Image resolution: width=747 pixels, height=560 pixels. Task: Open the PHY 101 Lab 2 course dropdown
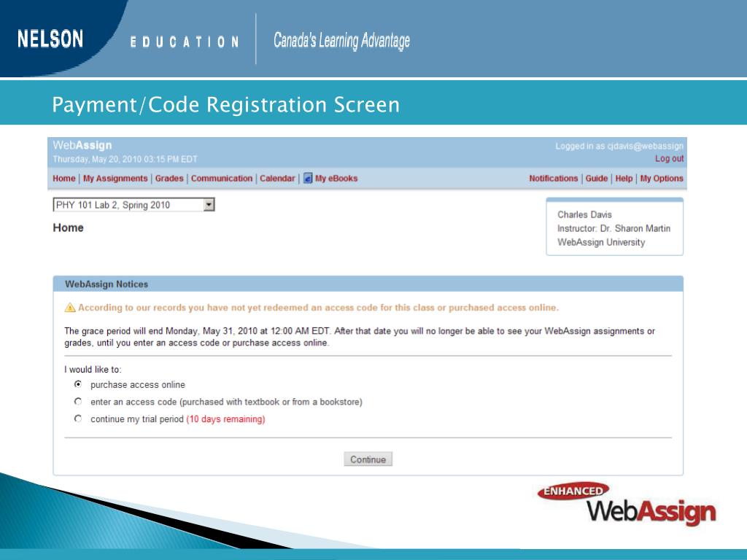coord(134,205)
